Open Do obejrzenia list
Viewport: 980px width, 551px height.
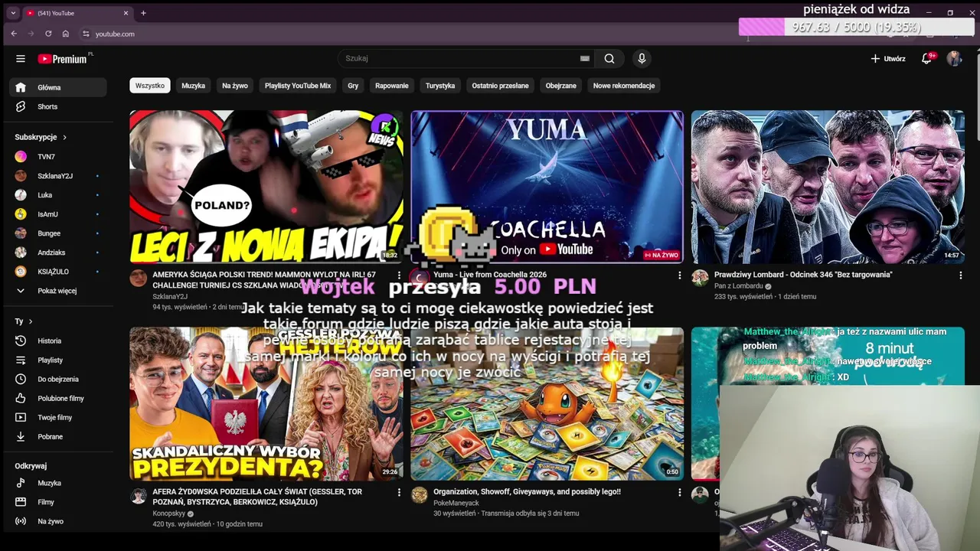58,379
